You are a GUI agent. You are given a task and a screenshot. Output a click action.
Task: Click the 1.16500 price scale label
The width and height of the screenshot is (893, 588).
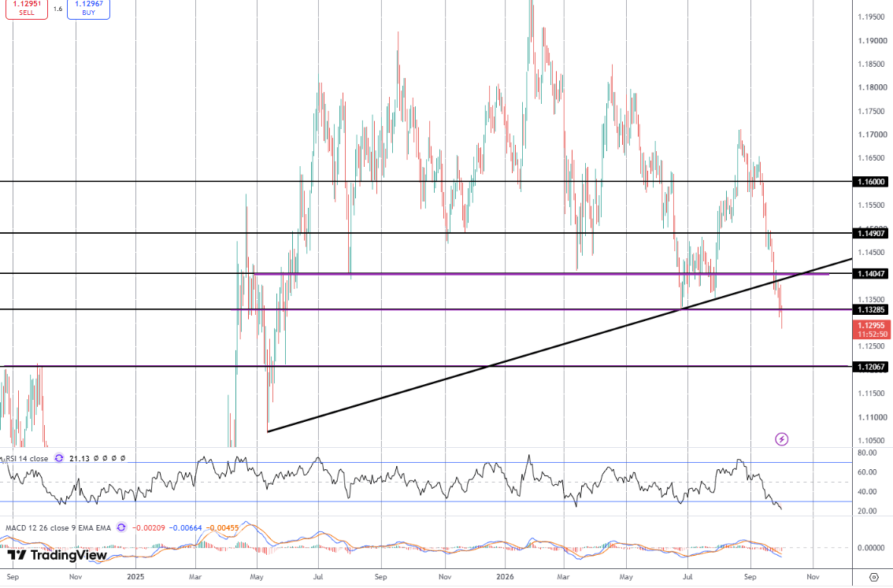click(872, 158)
